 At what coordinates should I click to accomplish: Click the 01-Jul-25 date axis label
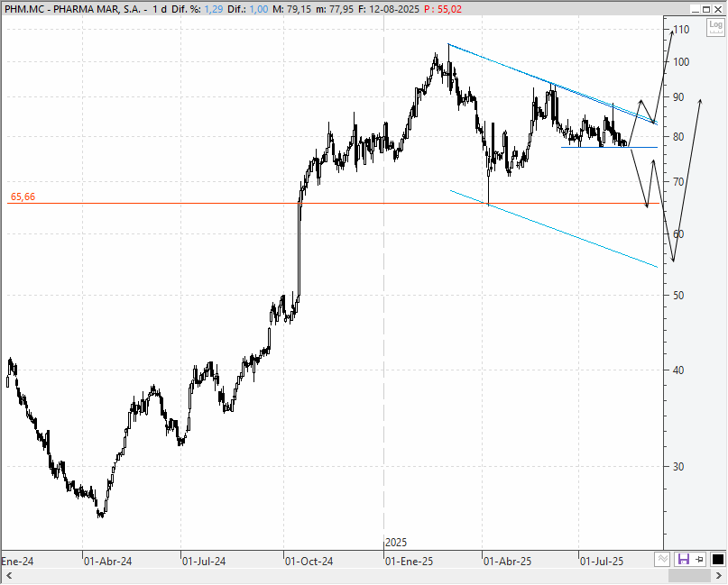click(x=602, y=562)
